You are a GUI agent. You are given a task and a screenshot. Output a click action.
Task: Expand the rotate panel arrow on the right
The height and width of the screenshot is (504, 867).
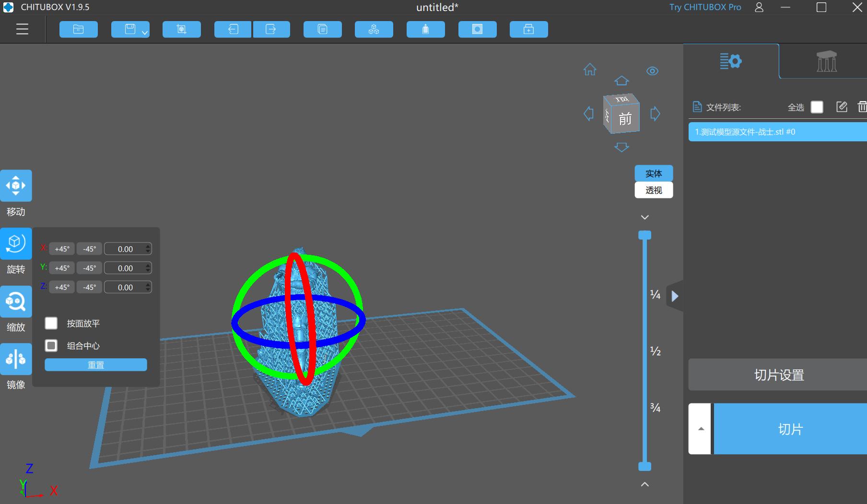click(x=675, y=296)
